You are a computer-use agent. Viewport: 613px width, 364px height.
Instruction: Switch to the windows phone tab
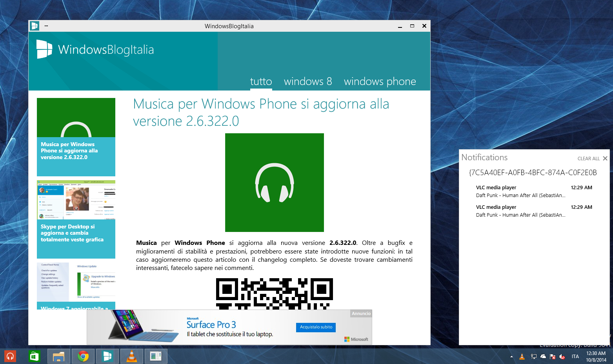click(x=380, y=81)
